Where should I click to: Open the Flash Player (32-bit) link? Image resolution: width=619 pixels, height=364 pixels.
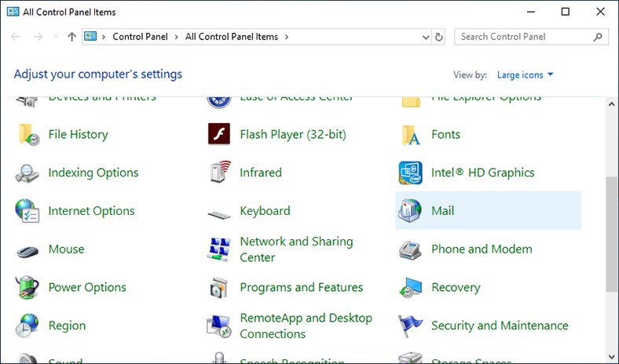pos(293,134)
